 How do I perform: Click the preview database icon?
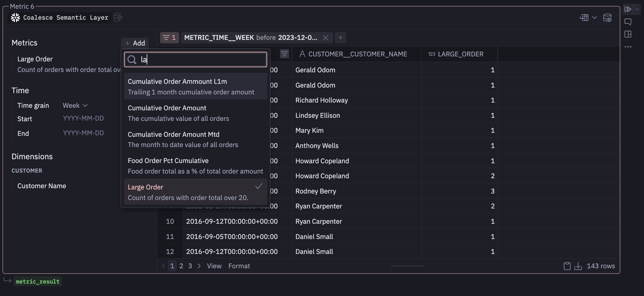pos(608,18)
